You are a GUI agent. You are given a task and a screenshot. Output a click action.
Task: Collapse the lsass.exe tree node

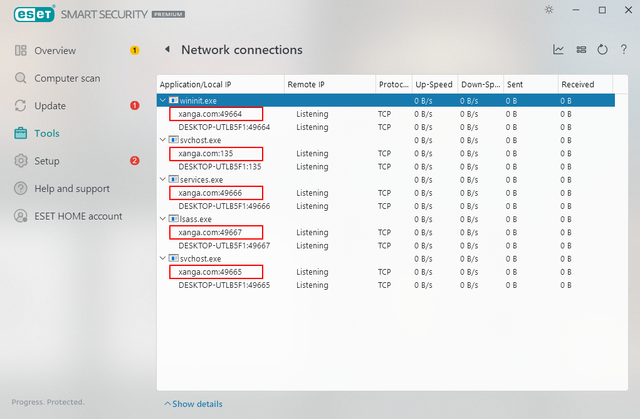[x=162, y=219]
